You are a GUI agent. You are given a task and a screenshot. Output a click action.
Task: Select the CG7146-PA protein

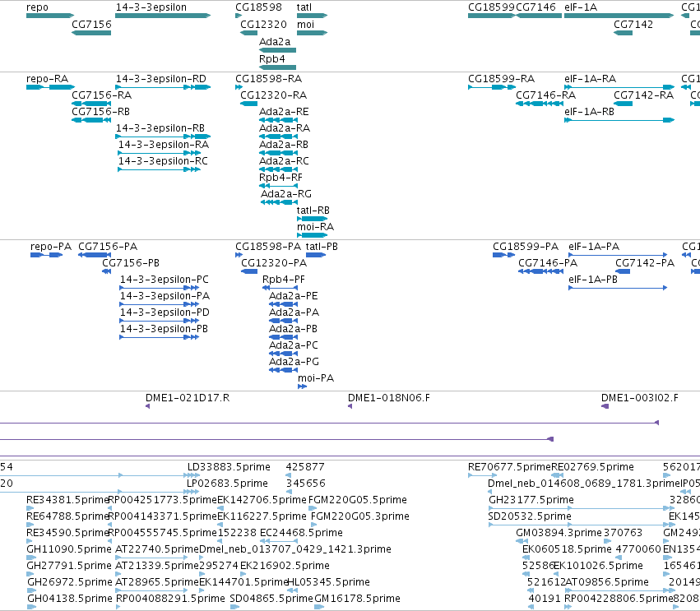coord(540,271)
